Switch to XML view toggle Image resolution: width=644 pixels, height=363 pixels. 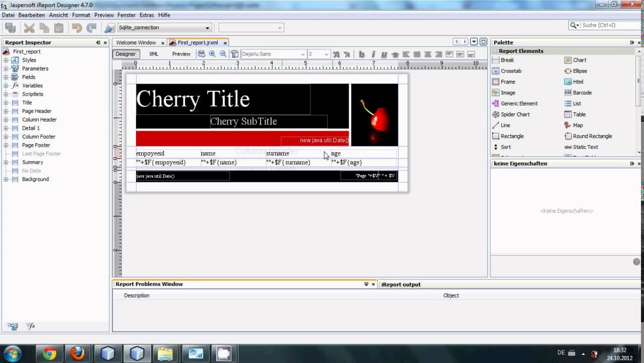pyautogui.click(x=154, y=54)
